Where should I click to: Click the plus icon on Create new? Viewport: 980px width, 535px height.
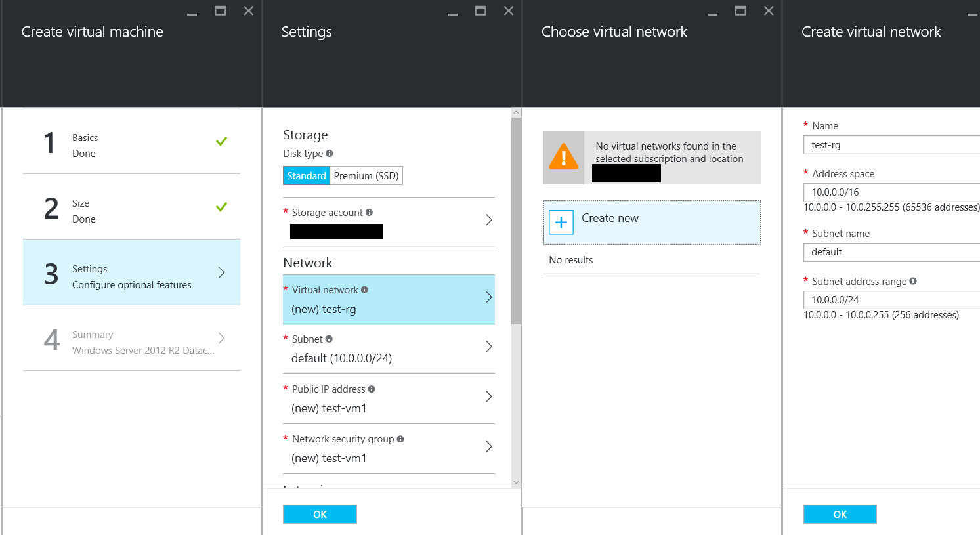point(561,223)
